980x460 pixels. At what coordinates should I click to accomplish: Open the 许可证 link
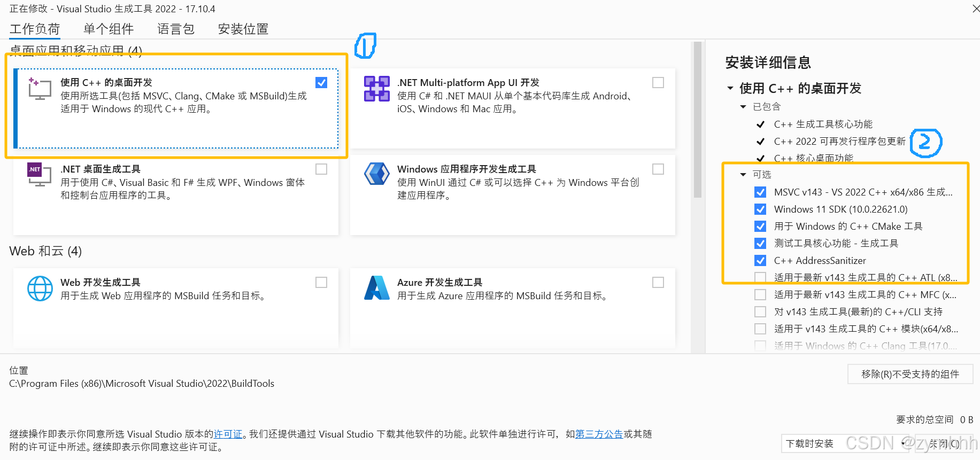pyautogui.click(x=228, y=434)
